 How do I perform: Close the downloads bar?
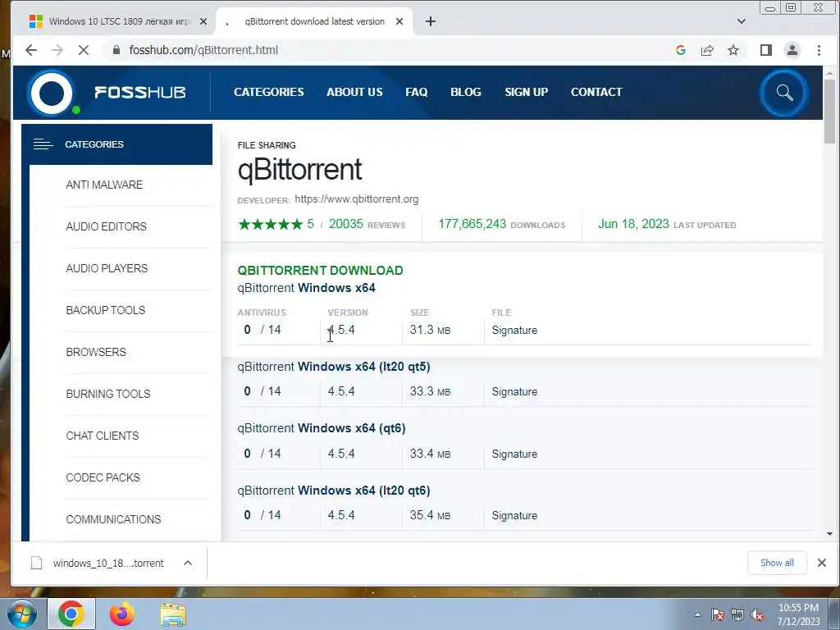822,563
